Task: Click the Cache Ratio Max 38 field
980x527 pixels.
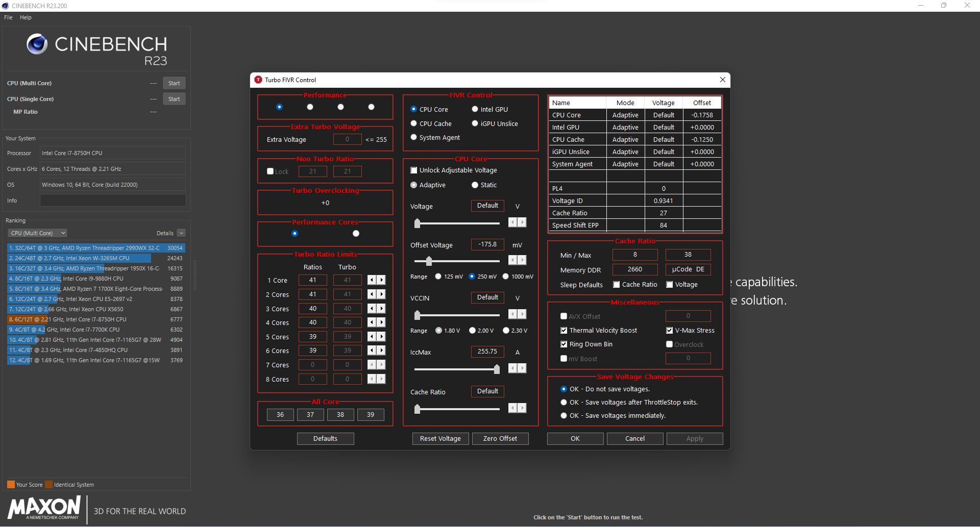Action: 688,255
